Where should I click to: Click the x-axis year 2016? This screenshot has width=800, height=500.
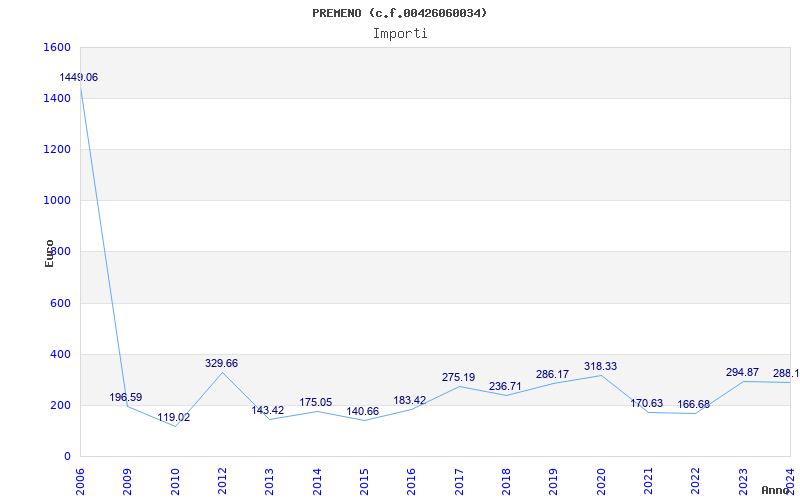tap(412, 482)
